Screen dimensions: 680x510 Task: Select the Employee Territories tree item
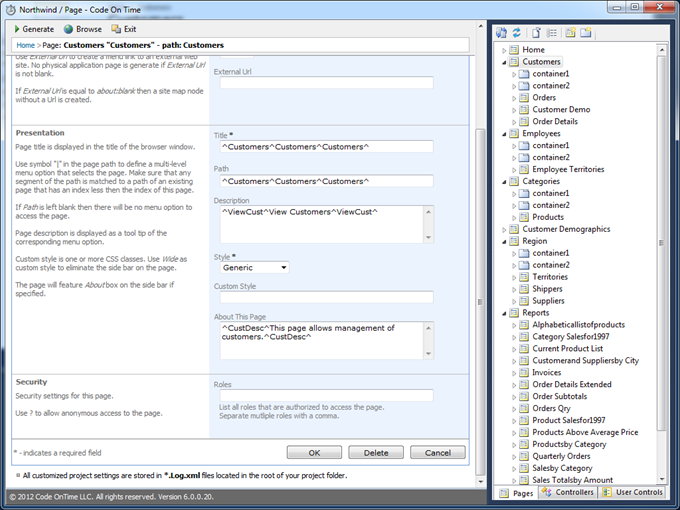pyautogui.click(x=568, y=170)
